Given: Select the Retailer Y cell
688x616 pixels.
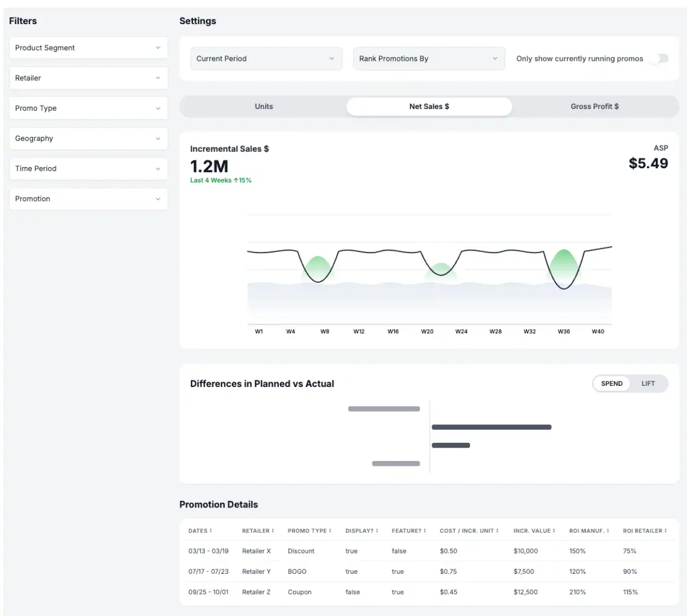Looking at the screenshot, I should 256,571.
